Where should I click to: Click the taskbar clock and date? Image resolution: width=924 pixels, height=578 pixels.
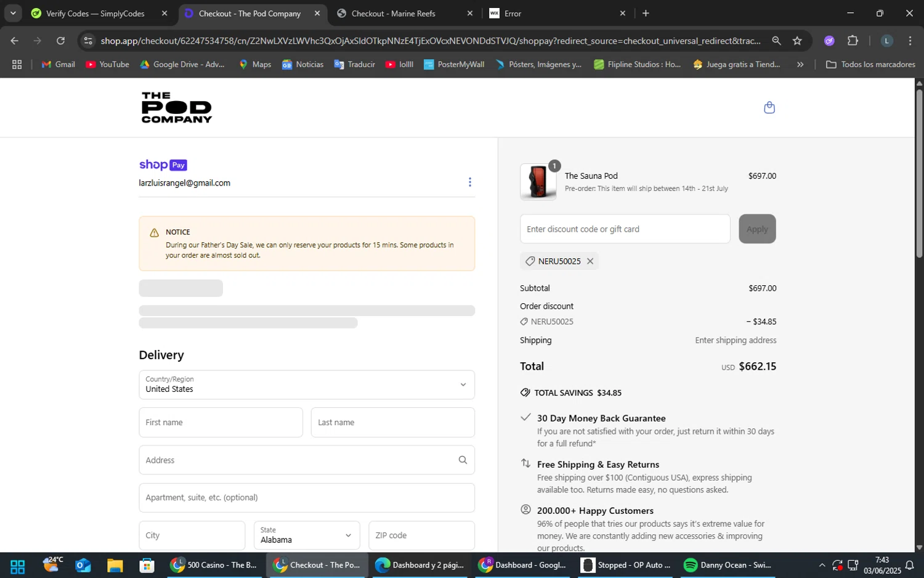[x=882, y=566]
